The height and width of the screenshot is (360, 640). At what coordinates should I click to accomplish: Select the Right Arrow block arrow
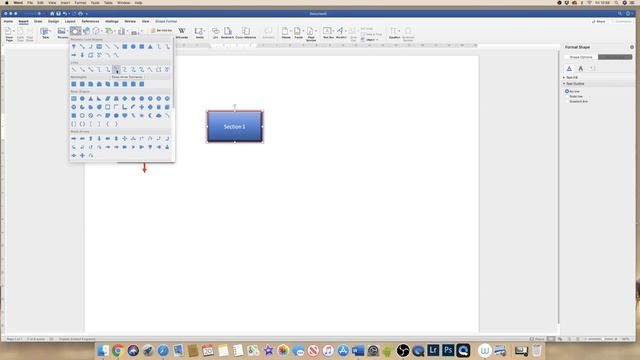pos(74,138)
